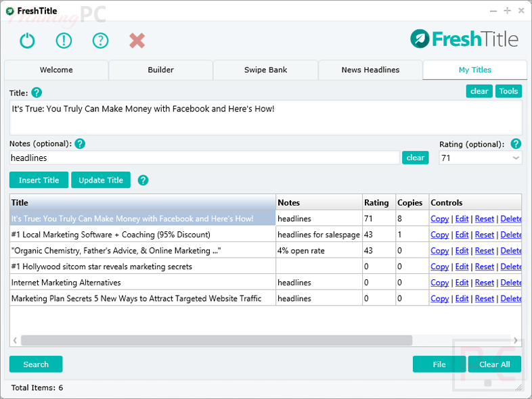Open the Tools button
This screenshot has width=532, height=399.
coord(508,91)
